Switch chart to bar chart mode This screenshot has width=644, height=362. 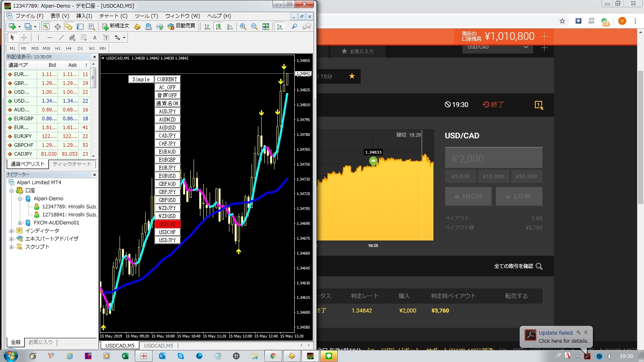[207, 27]
